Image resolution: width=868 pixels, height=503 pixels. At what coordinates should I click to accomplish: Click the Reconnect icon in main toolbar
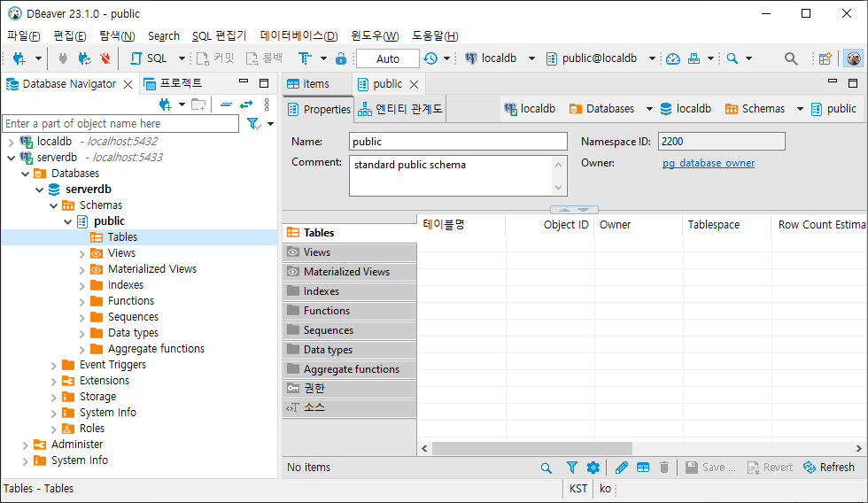click(85, 58)
